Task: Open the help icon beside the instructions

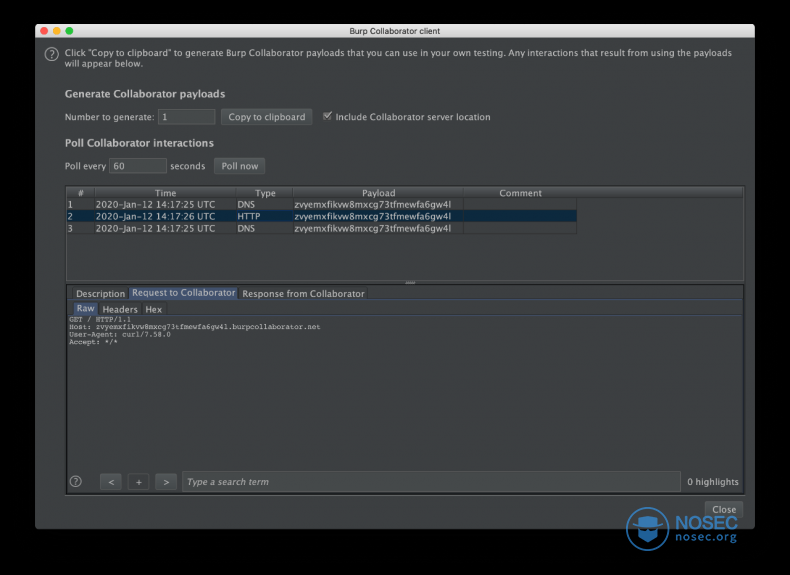Action: click(x=51, y=54)
